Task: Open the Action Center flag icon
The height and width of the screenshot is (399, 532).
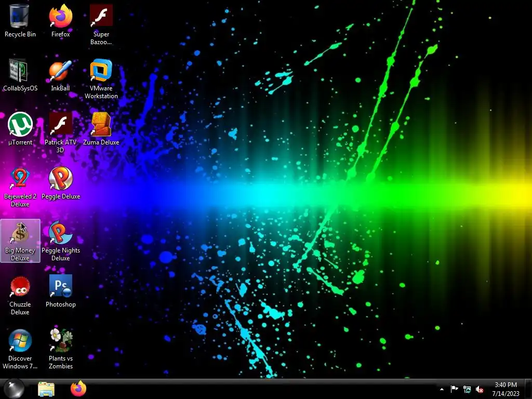Action: 454,389
